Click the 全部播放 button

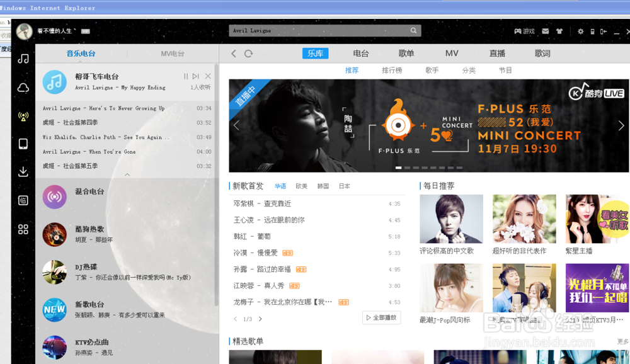(x=381, y=317)
